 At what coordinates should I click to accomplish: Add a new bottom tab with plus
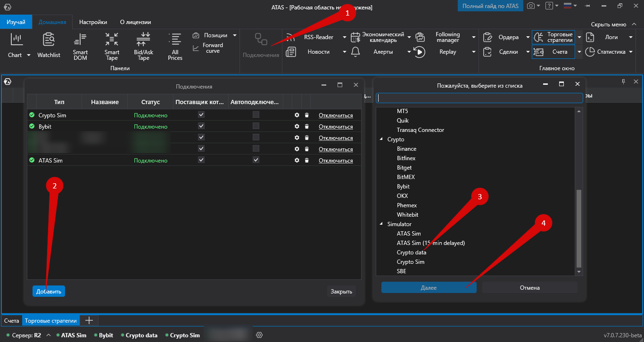click(x=89, y=321)
